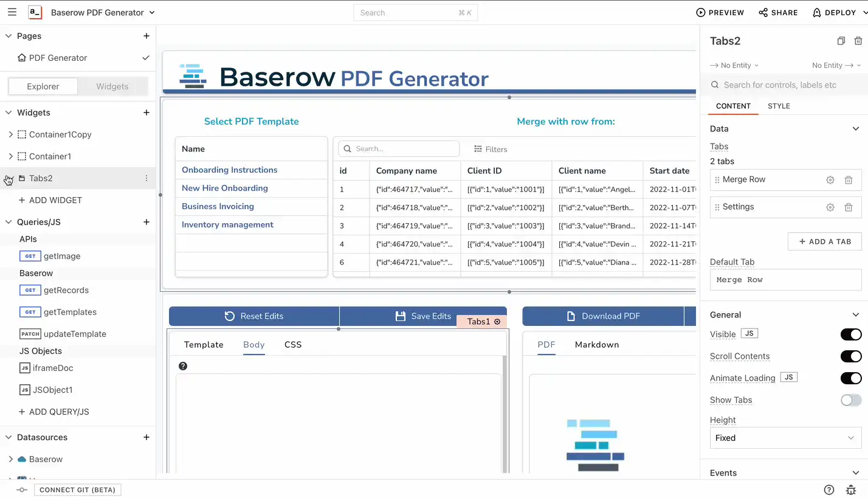Click the Share icon in the top bar
The height and width of the screenshot is (498, 868).
(x=763, y=12)
